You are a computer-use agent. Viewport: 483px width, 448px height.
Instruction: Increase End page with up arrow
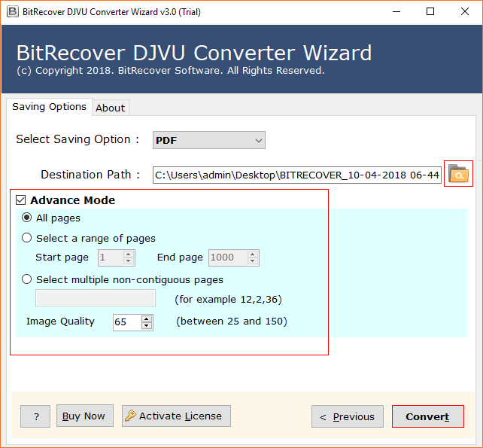[x=253, y=254]
